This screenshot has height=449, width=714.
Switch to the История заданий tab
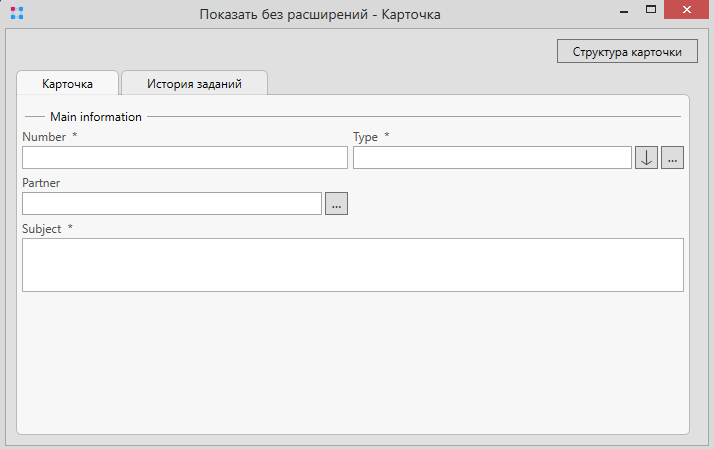194,84
